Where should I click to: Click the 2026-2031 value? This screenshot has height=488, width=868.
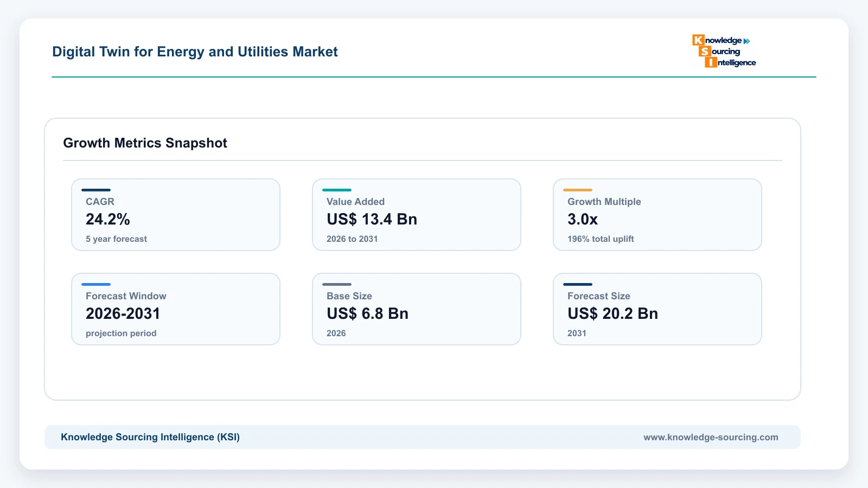coord(123,313)
